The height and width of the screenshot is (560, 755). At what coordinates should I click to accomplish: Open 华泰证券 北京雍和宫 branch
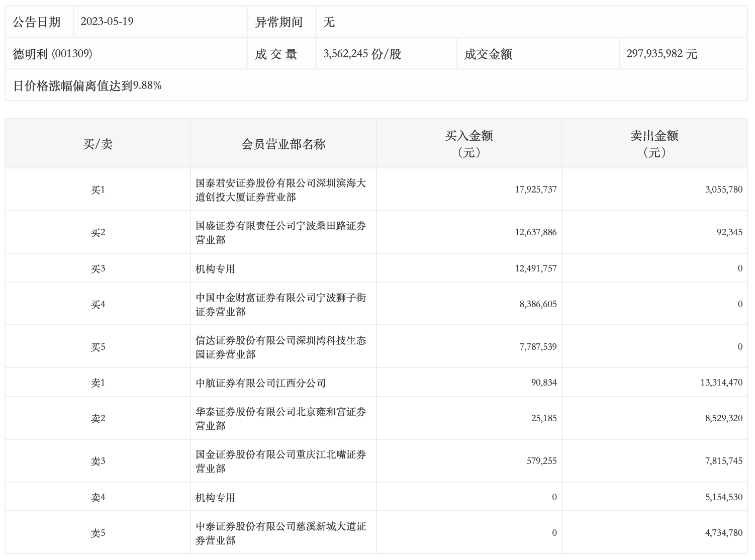point(280,419)
